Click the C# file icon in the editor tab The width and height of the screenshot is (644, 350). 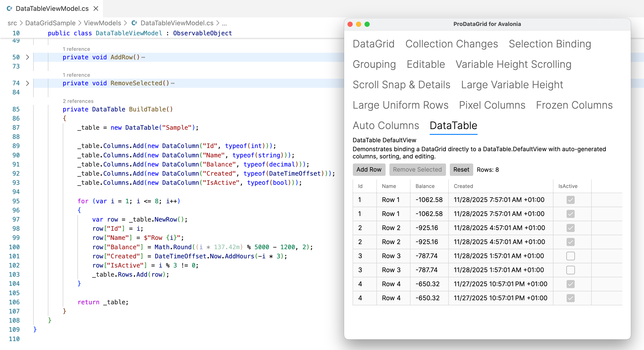pyautogui.click(x=10, y=9)
